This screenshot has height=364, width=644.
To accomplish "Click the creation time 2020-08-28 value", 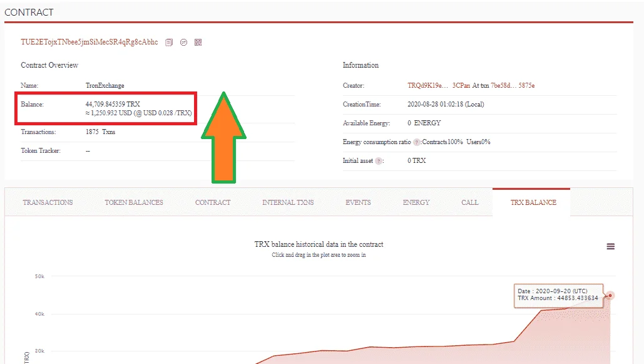I will (x=446, y=105).
